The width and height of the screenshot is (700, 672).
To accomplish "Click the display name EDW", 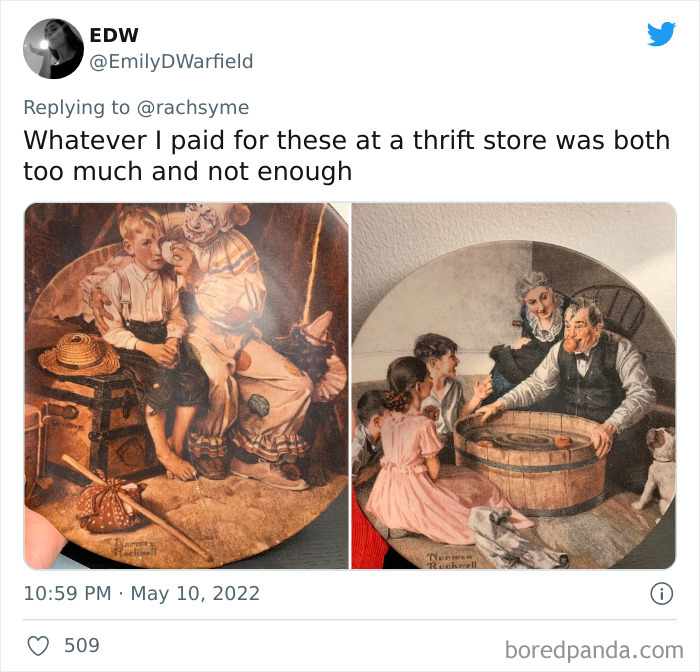I will coord(114,35).
